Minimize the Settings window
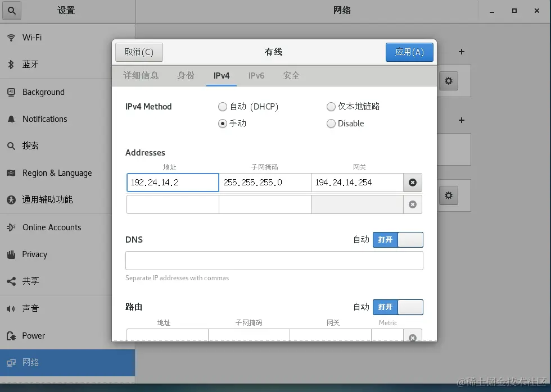 (492, 11)
